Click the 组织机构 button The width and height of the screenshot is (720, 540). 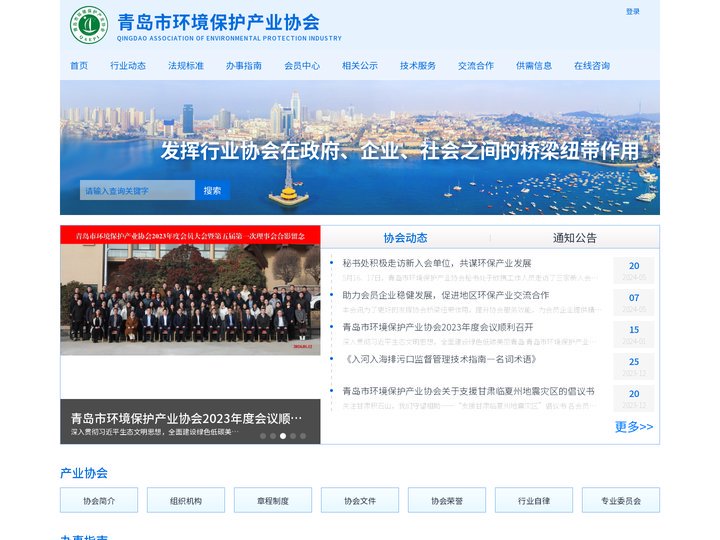point(186,500)
